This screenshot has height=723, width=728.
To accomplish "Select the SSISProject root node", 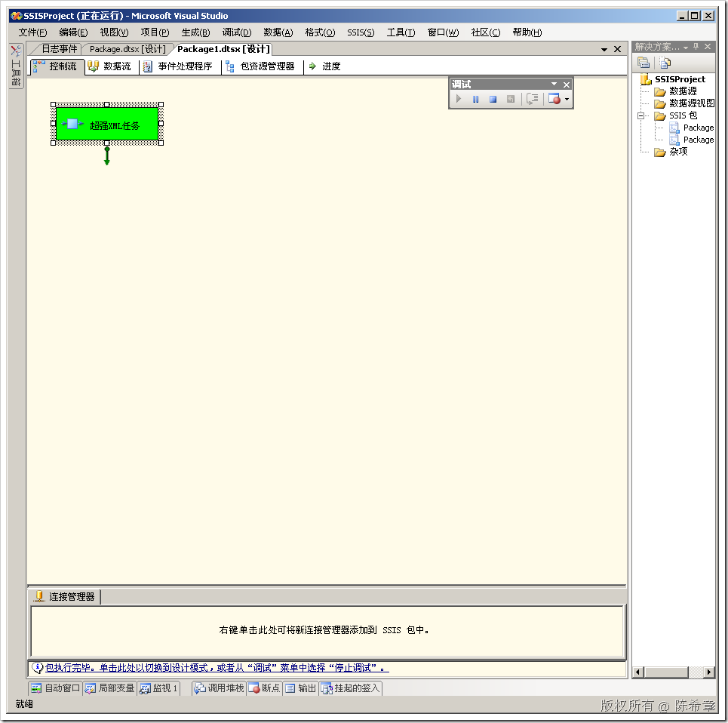I will tap(680, 79).
